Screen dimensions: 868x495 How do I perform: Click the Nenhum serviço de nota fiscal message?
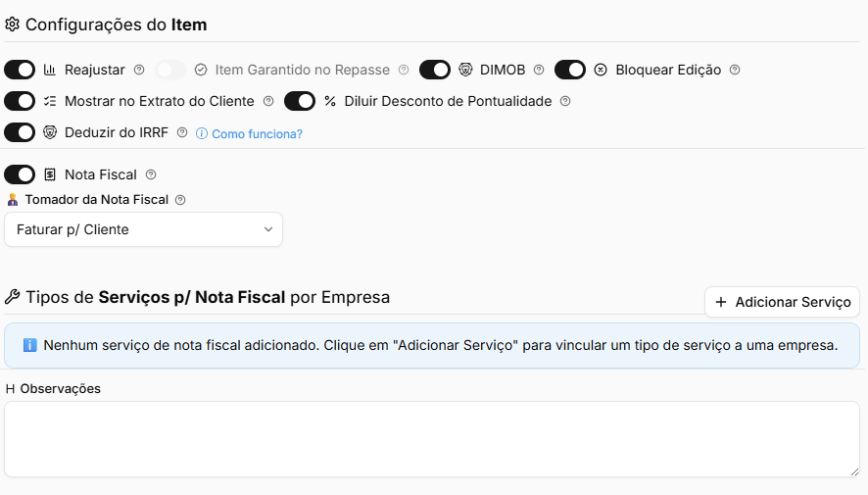coord(441,345)
